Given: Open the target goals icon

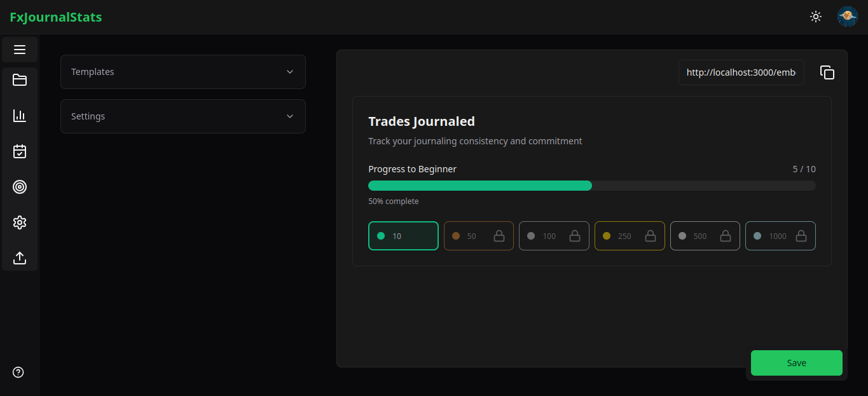Looking at the screenshot, I should click(20, 187).
